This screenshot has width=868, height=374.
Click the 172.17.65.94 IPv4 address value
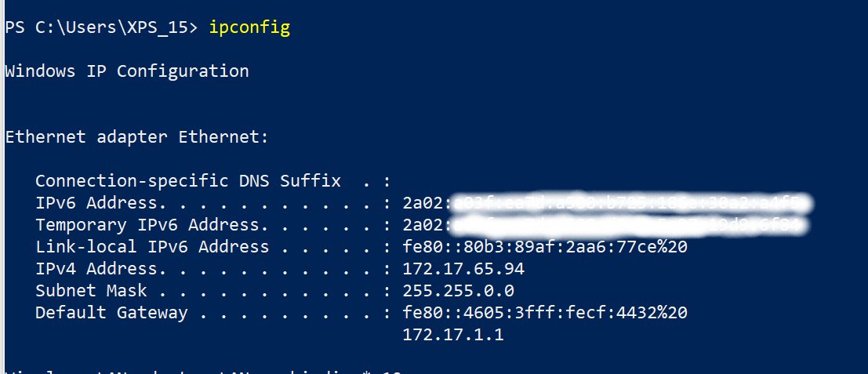click(x=463, y=270)
